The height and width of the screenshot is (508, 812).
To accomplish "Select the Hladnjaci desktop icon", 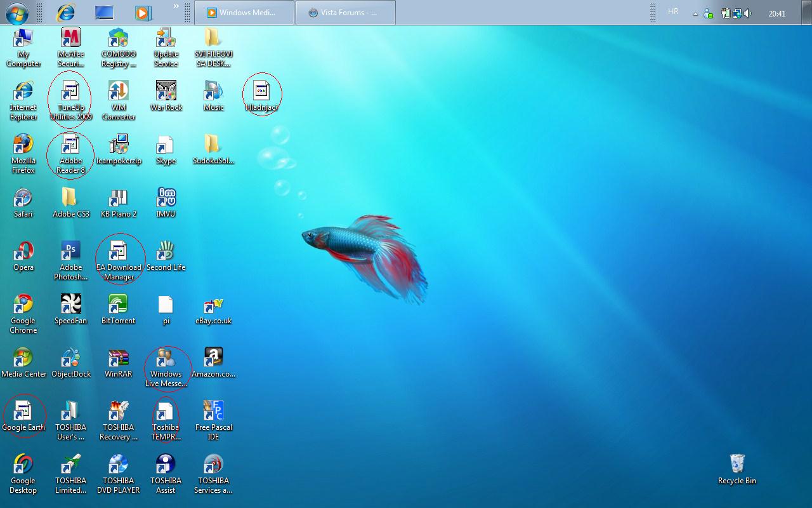I will tap(261, 97).
